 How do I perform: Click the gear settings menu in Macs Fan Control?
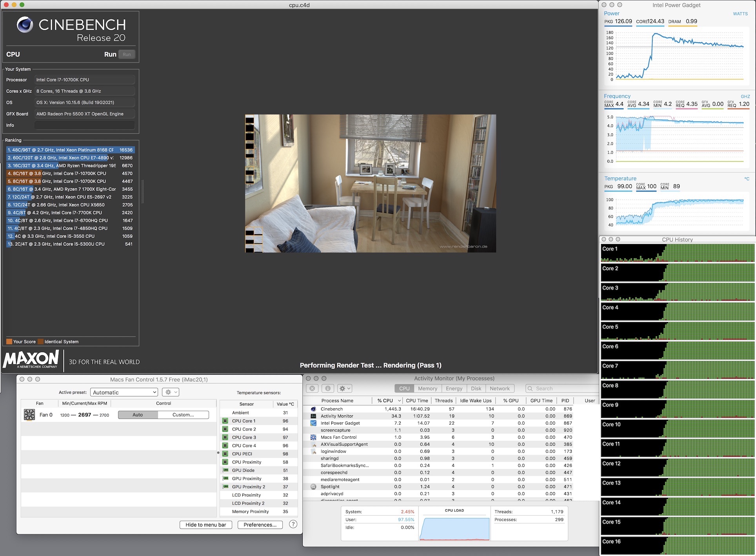171,392
